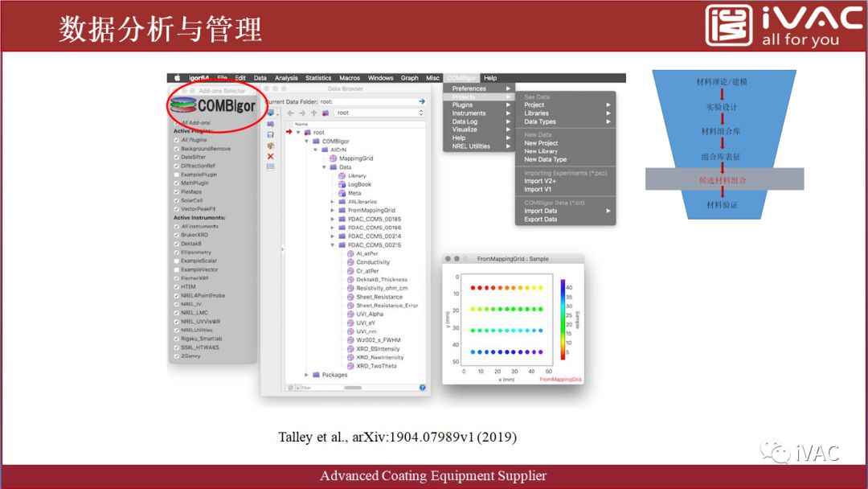
Task: Click the up-one-level arrow in Data Browser
Action: (314, 113)
